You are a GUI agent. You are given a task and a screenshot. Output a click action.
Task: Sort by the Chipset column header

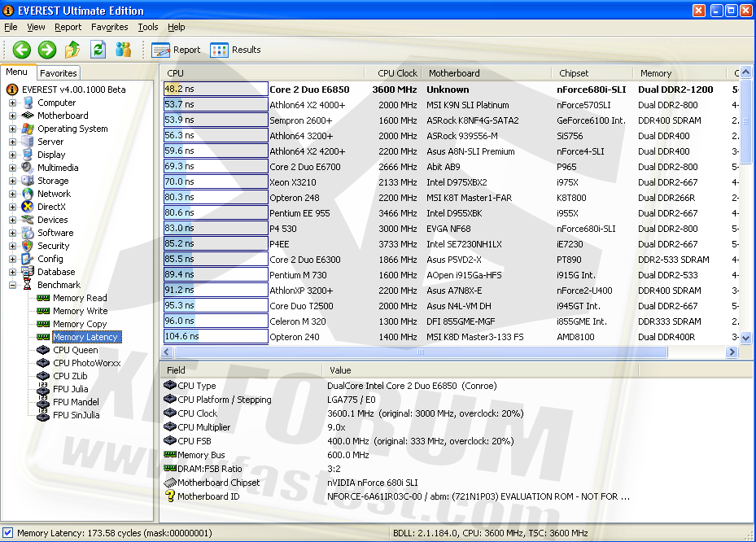592,73
